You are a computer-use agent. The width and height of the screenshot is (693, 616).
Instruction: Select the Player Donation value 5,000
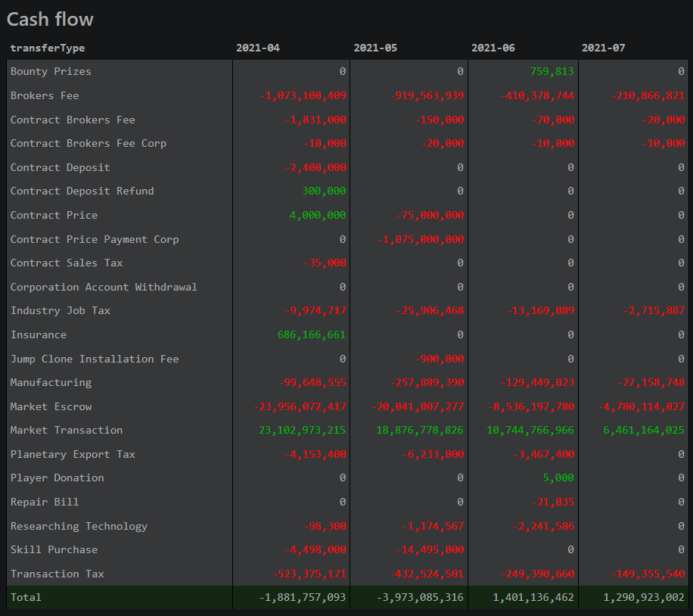click(558, 478)
